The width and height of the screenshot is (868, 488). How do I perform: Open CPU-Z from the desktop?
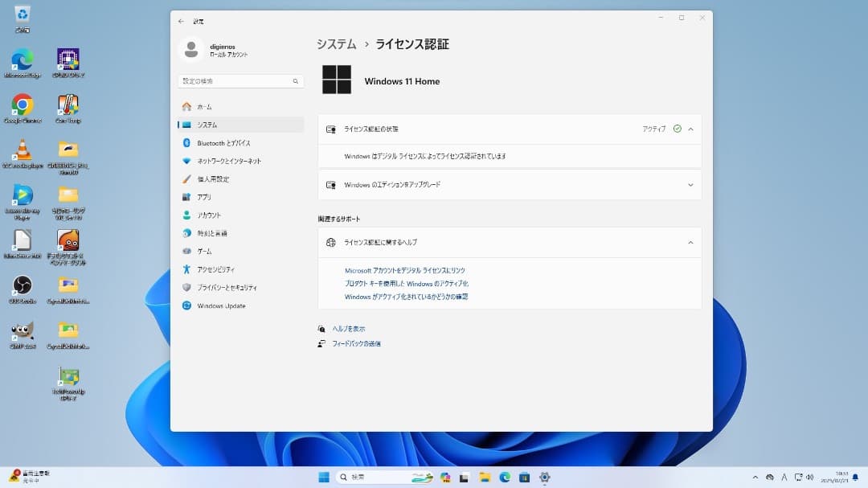pos(68,60)
